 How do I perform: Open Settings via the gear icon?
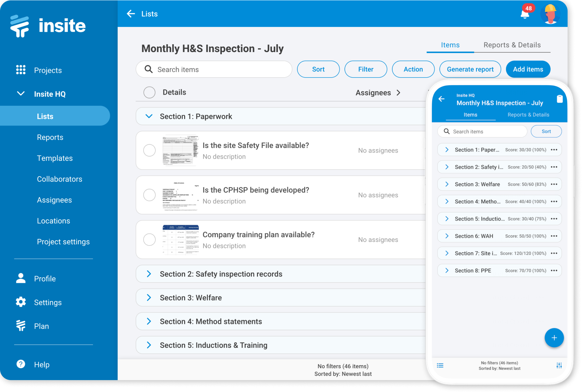pyautogui.click(x=21, y=302)
